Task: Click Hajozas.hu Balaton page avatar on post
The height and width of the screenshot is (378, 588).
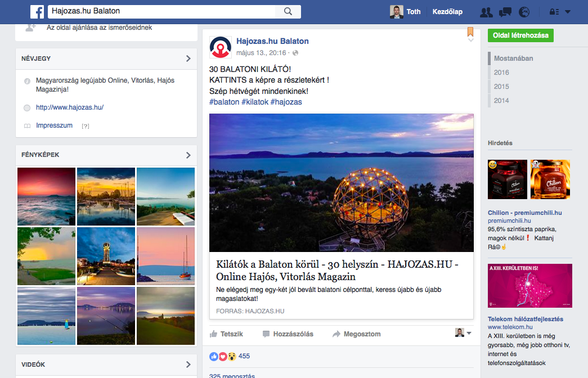Action: pyautogui.click(x=220, y=47)
